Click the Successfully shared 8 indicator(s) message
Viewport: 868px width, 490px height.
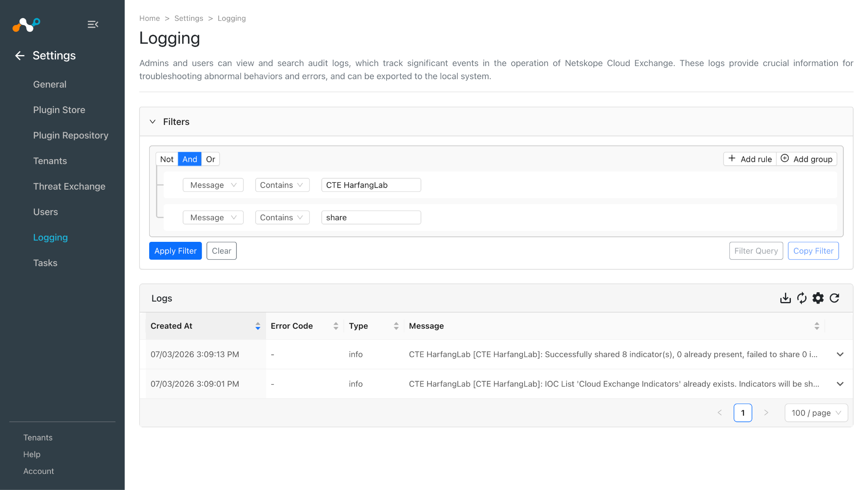pos(613,354)
